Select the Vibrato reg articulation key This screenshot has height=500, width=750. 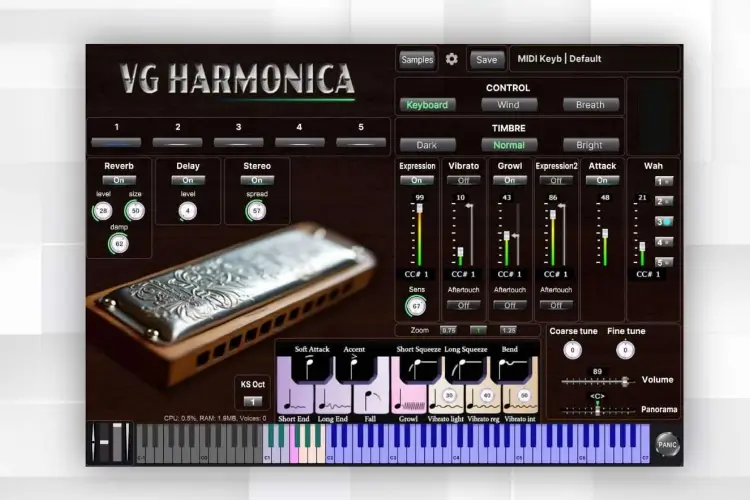pos(483,401)
